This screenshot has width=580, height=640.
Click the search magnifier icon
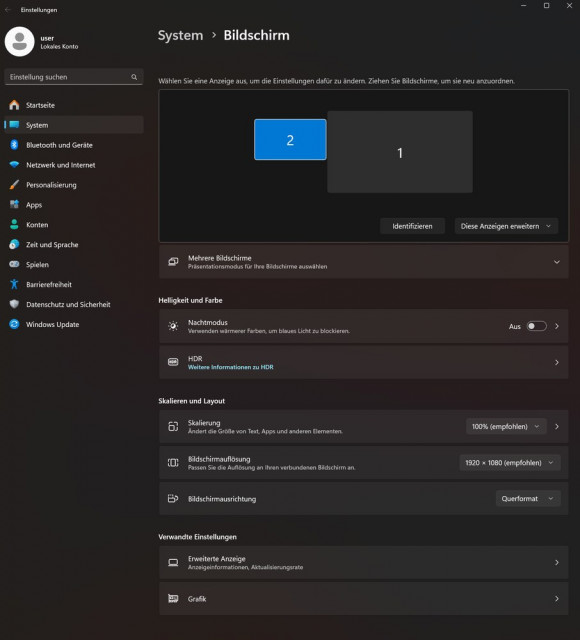pos(134,77)
